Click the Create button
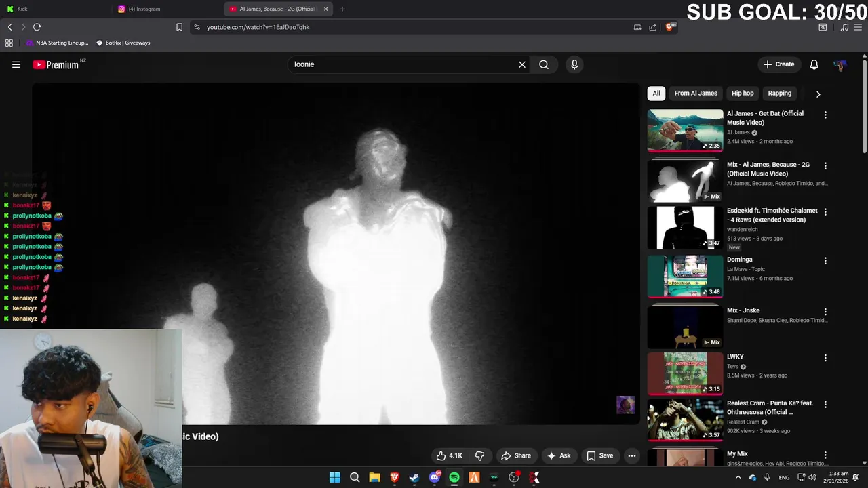868x488 pixels. [778, 64]
